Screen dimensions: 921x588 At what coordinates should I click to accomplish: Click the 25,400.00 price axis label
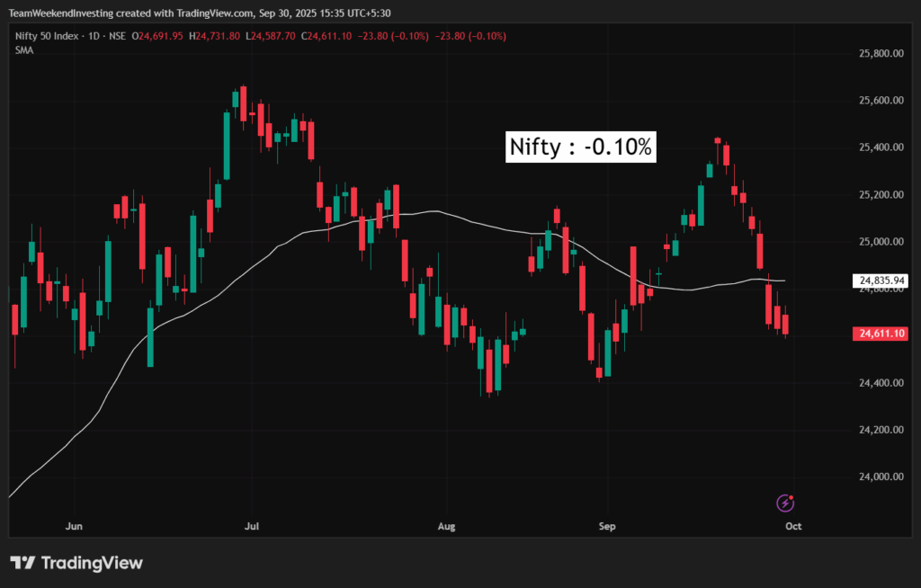coord(881,147)
